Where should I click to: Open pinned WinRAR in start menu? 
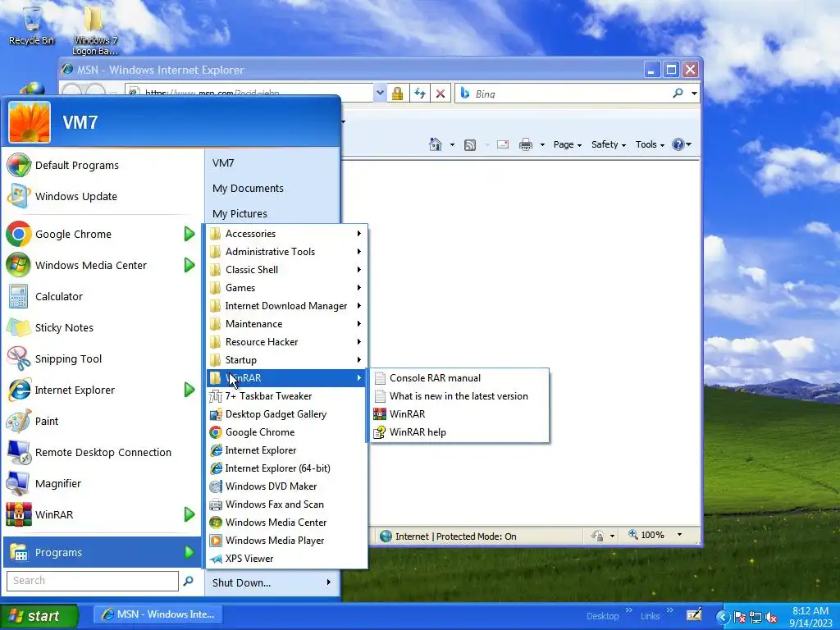tap(102, 515)
